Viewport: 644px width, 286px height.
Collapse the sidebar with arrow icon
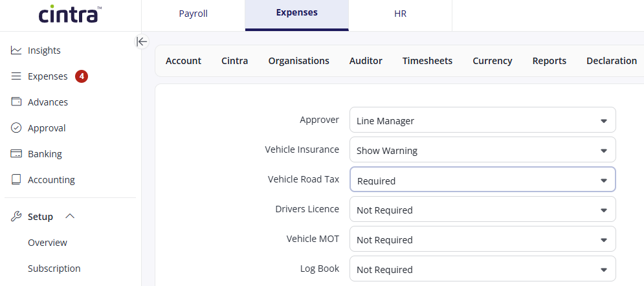tap(142, 41)
